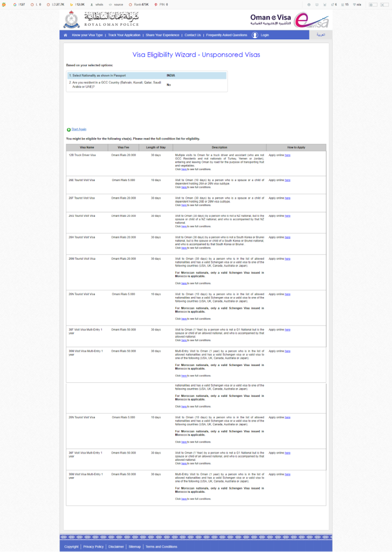Image resolution: width=392 pixels, height=552 pixels.
Task: Open Privacy Policy footer link
Action: point(93,547)
